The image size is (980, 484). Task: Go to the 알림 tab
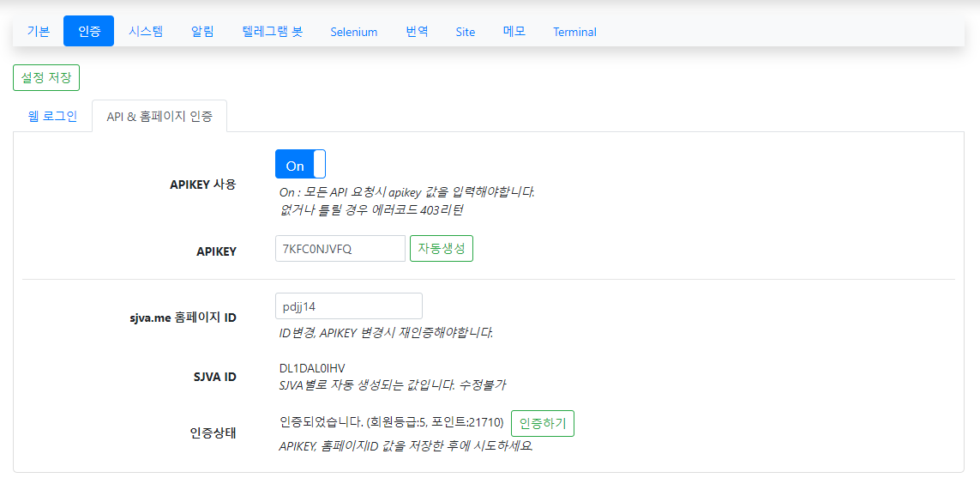coord(202,32)
